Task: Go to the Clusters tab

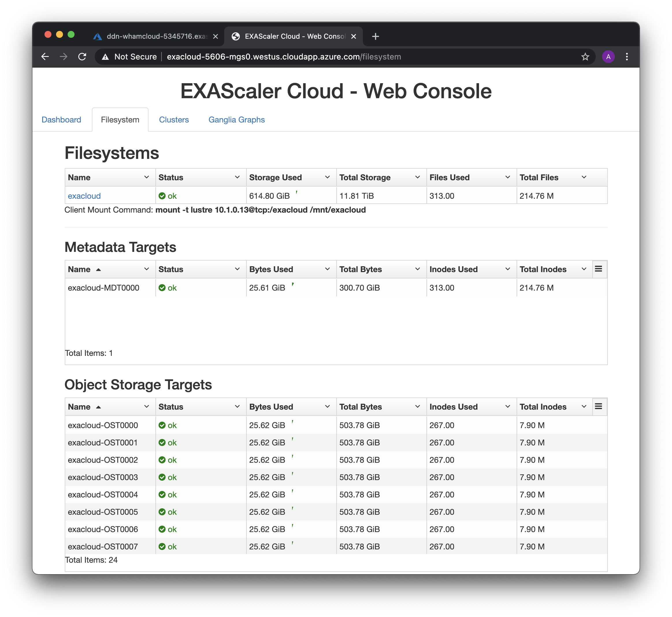Action: pos(174,120)
